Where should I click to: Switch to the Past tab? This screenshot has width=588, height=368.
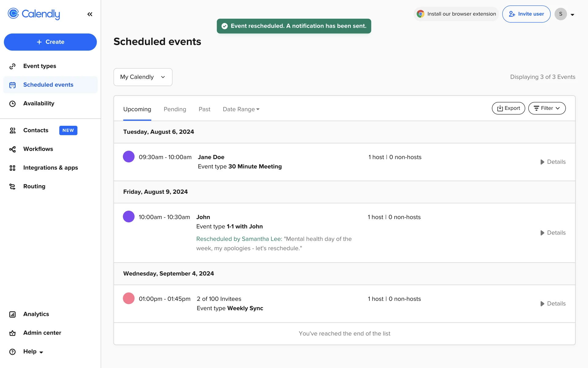tap(204, 109)
